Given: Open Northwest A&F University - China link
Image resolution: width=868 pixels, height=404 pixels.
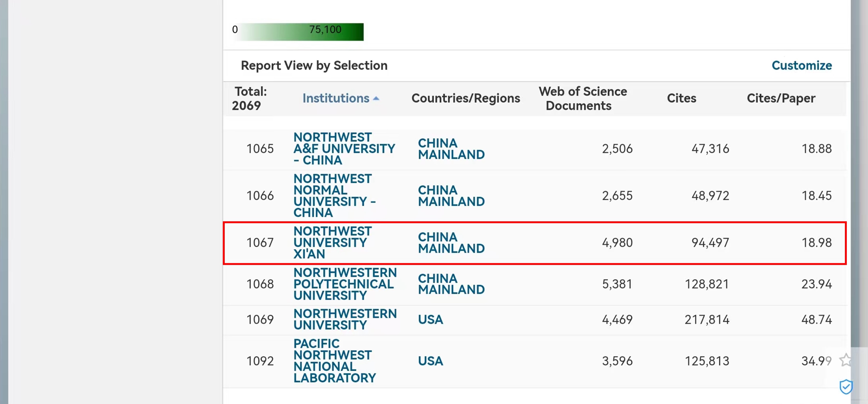Looking at the screenshot, I should [x=344, y=149].
